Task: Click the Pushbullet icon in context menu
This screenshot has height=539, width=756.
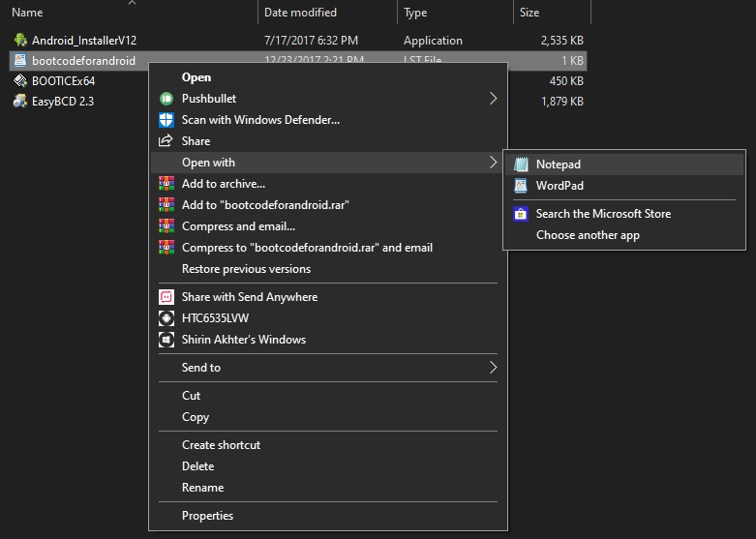Action: (166, 99)
